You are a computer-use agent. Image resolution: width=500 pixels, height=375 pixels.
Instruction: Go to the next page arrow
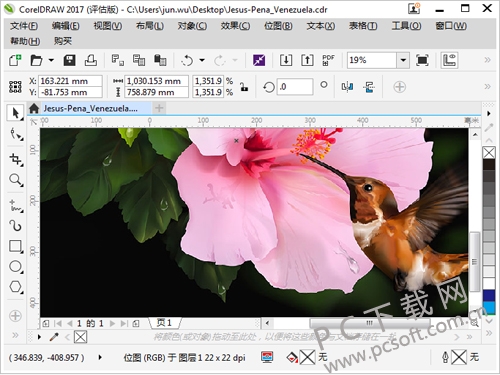click(112, 323)
